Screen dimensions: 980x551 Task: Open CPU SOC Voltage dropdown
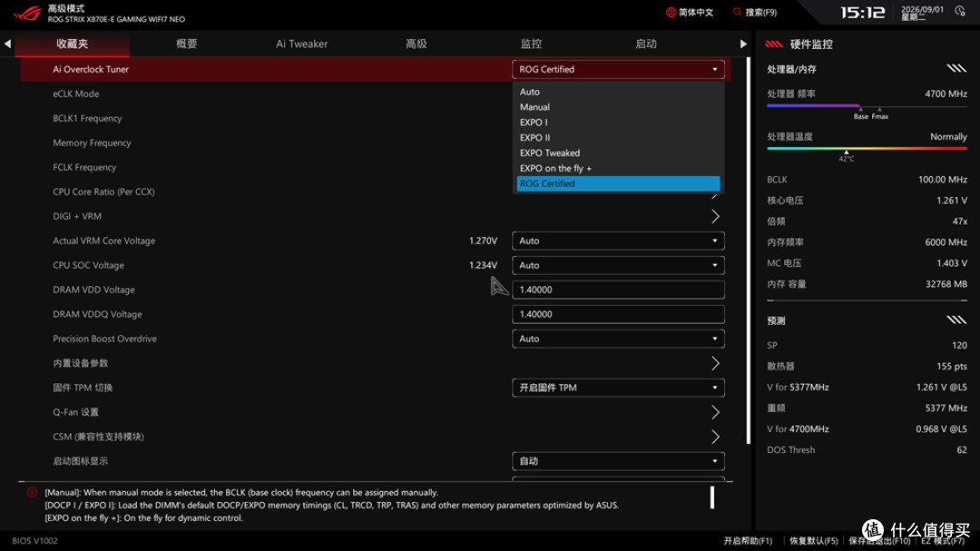(618, 265)
